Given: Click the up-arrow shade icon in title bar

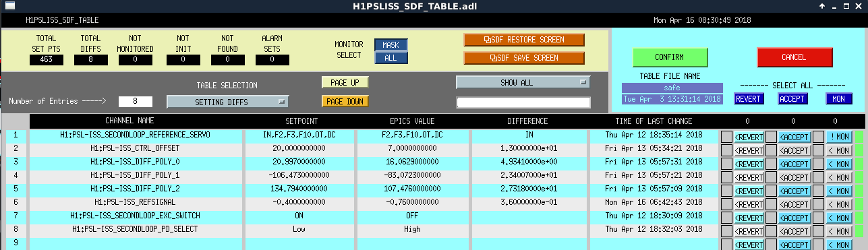Looking at the screenshot, I should point(823,6).
